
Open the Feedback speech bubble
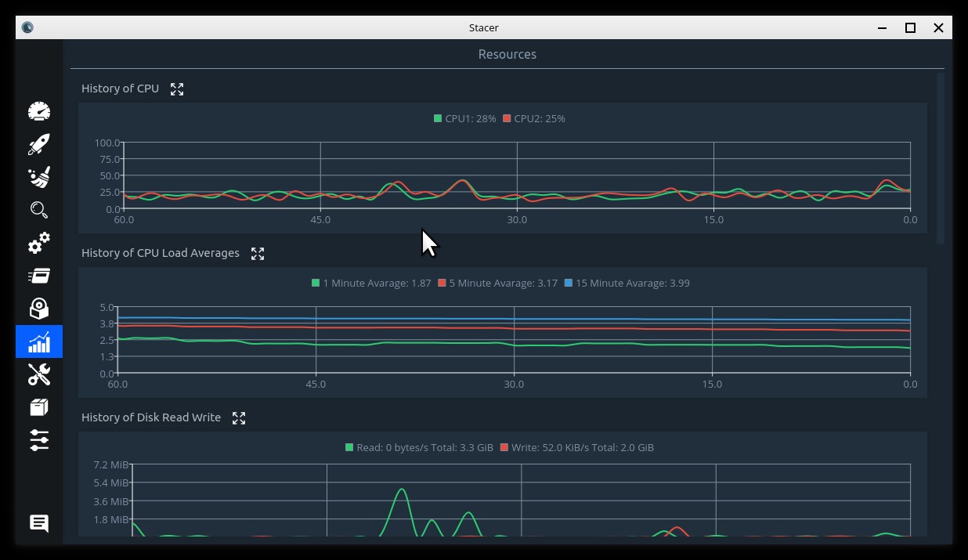(x=38, y=523)
